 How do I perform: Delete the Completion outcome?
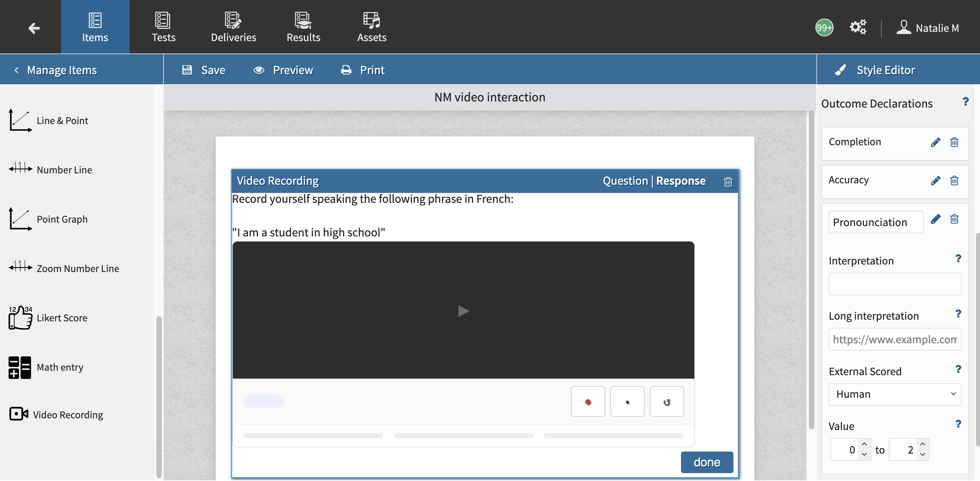point(954,142)
